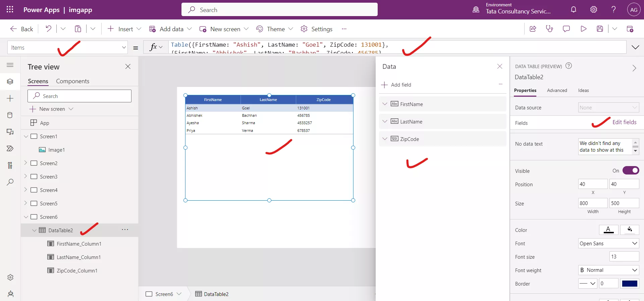Collapse the DataTable2 tree node

tap(34, 230)
